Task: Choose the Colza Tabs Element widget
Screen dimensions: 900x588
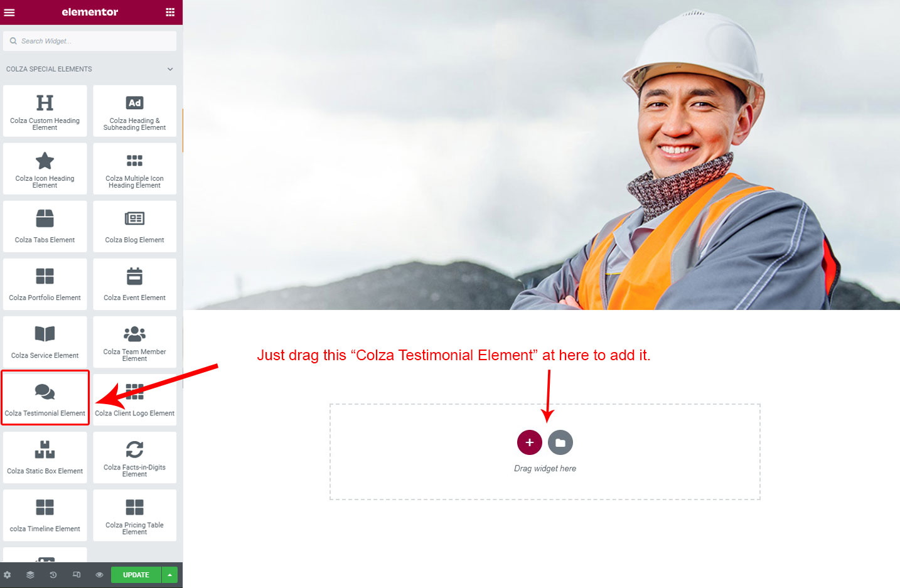Action: tap(45, 227)
